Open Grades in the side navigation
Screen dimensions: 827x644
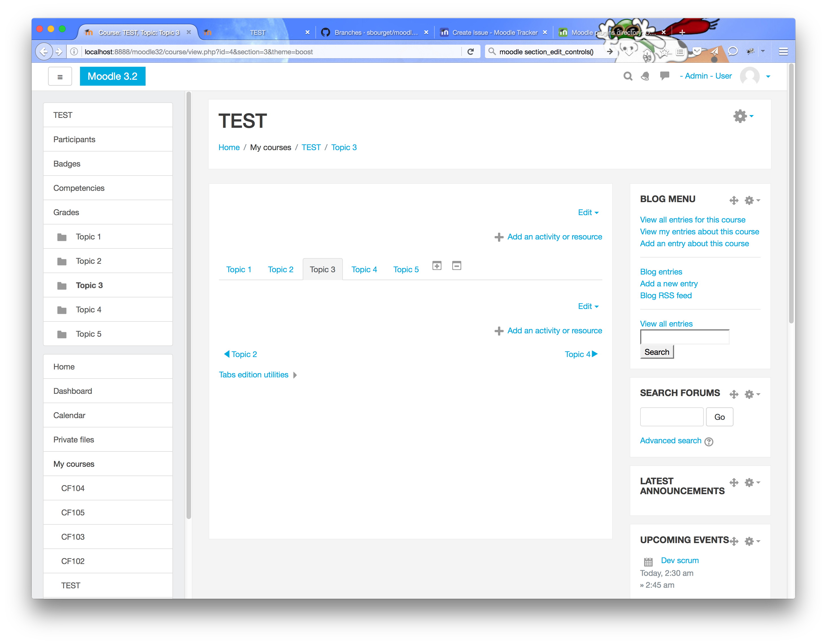pos(108,212)
